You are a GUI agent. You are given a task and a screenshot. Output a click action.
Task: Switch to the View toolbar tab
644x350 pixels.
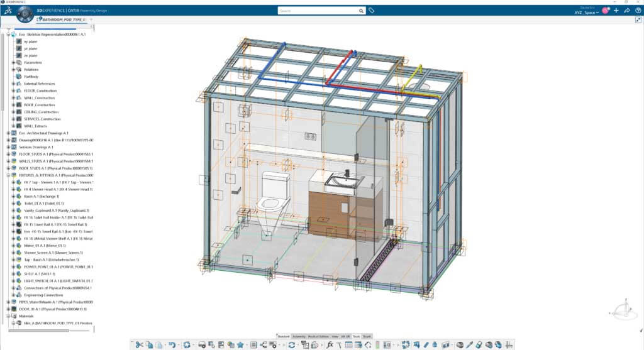(x=335, y=336)
